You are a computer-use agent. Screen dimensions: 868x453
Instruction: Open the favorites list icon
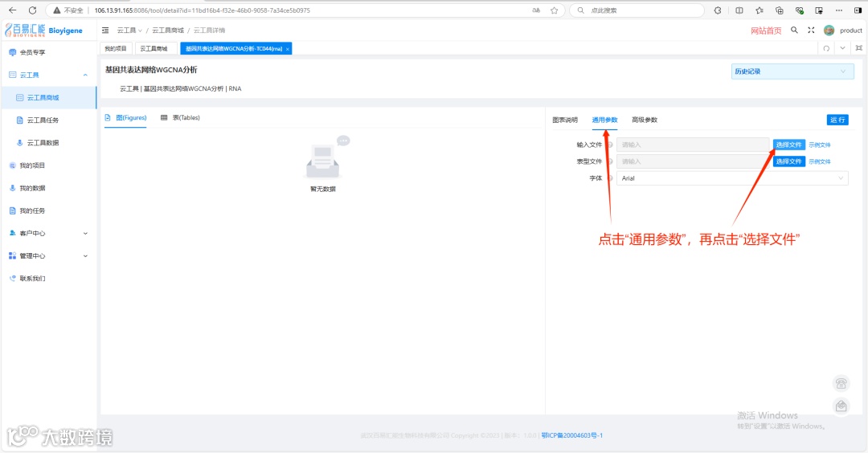tap(759, 10)
